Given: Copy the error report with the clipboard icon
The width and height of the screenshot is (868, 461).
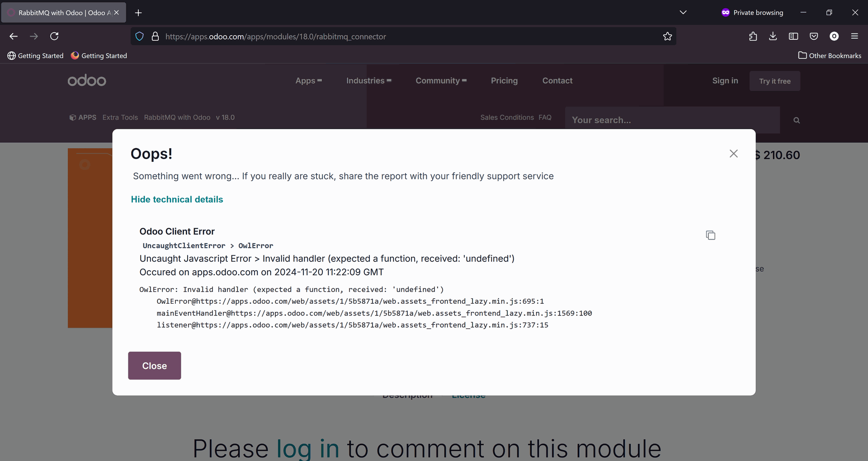Looking at the screenshot, I should coord(710,235).
